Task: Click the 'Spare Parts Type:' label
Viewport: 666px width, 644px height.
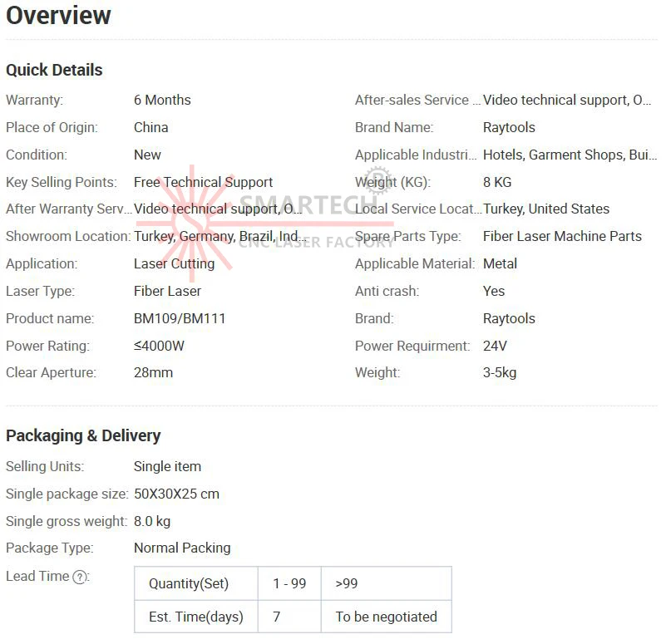Action: tap(408, 237)
